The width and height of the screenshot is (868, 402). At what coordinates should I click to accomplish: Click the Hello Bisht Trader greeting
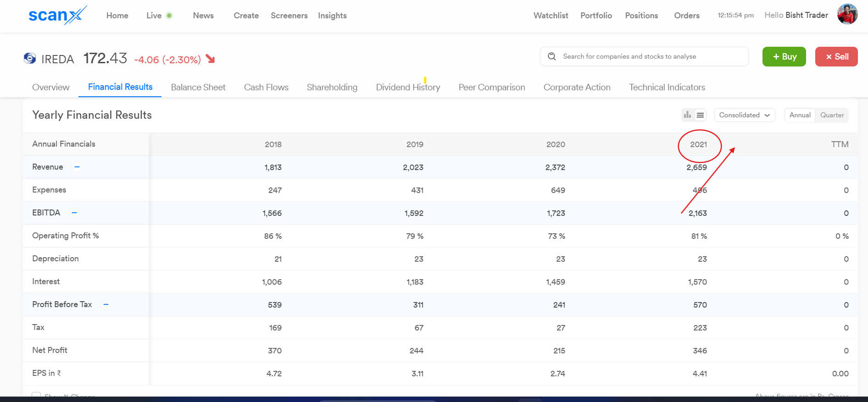click(x=796, y=15)
